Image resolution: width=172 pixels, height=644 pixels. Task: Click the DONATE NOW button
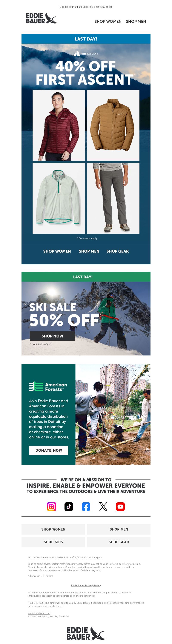(49, 450)
